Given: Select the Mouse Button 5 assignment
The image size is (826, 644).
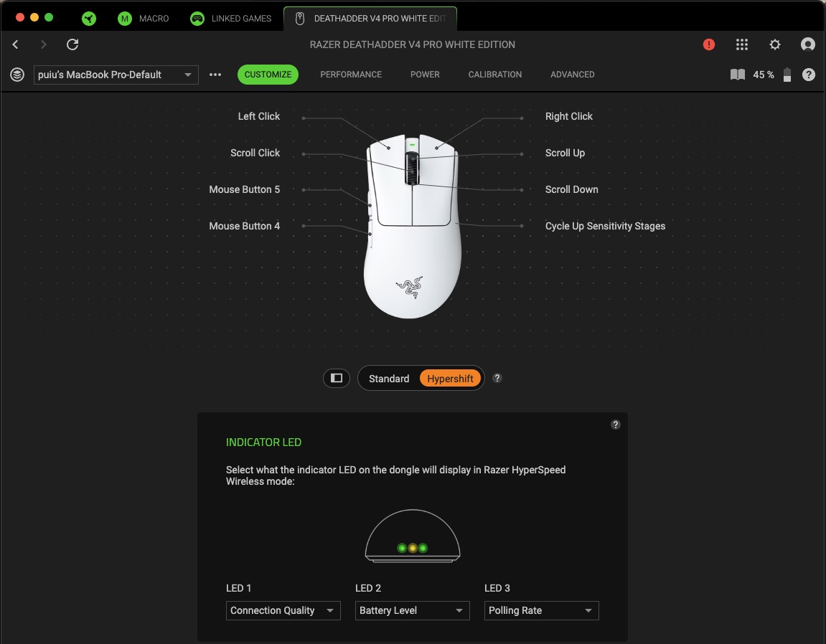Looking at the screenshot, I should click(245, 189).
